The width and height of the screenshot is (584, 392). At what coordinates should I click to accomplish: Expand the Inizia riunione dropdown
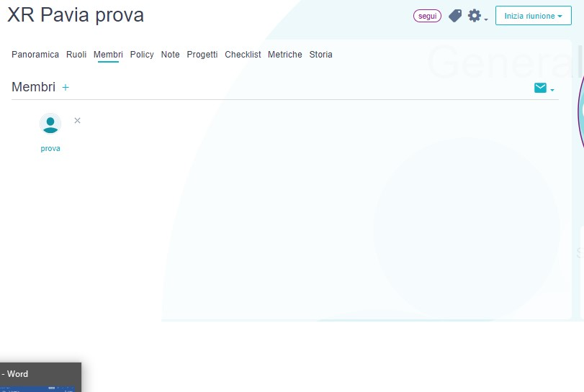[533, 16]
